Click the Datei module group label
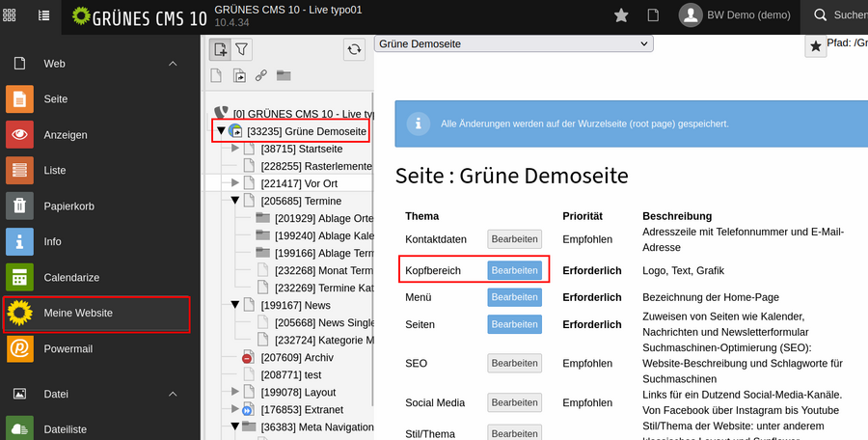This screenshot has height=440, width=868. (56, 394)
